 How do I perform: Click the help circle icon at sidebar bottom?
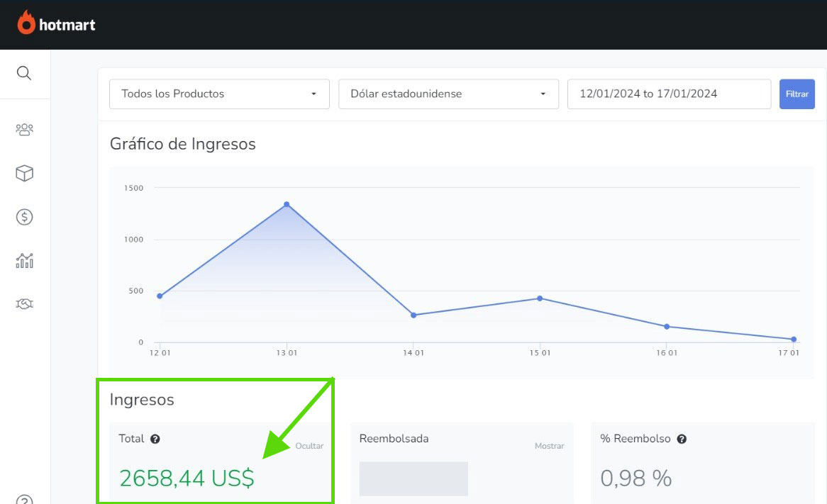pos(24,500)
